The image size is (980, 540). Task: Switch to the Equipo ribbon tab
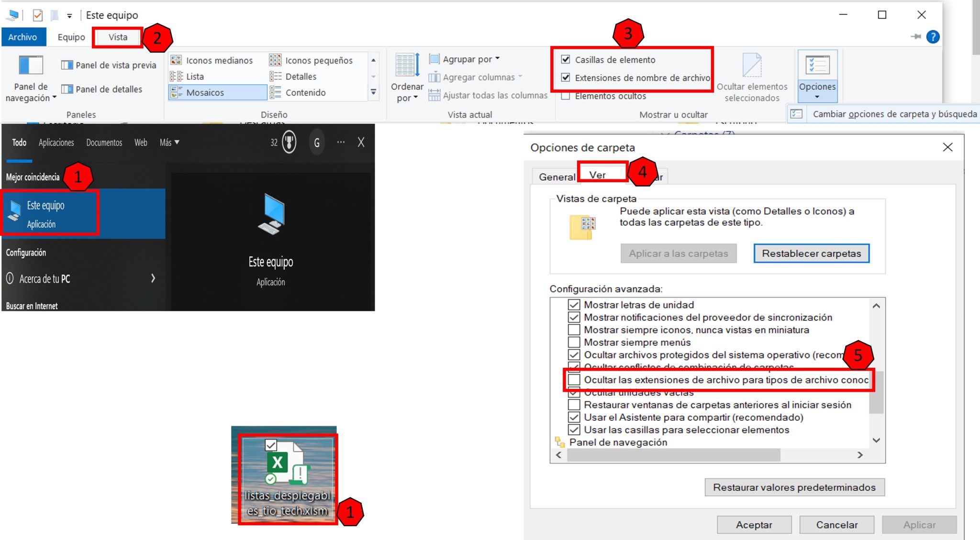click(71, 37)
